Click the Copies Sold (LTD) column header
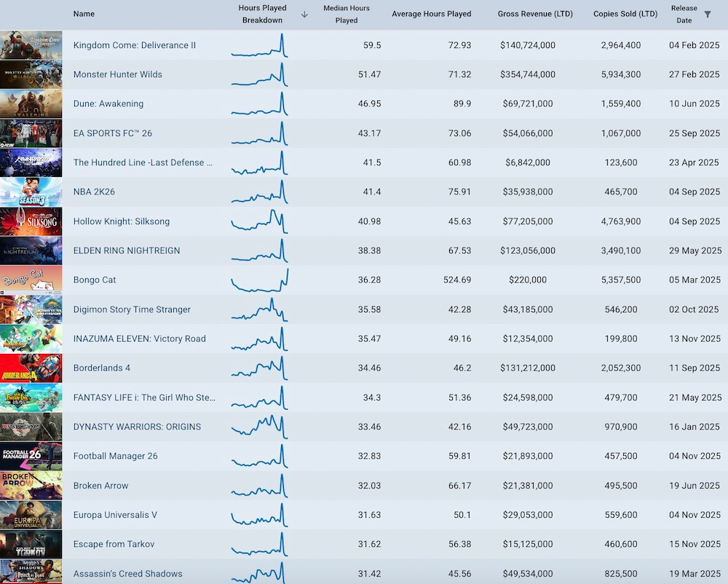 (x=625, y=14)
